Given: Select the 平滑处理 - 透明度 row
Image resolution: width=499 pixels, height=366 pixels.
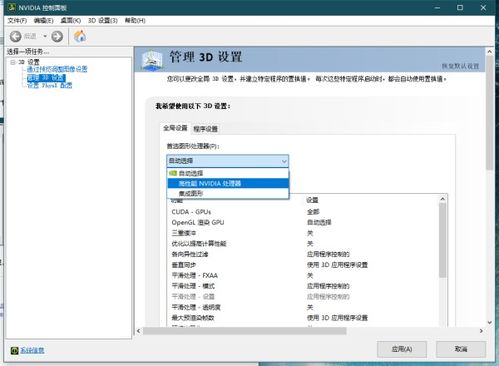Looking at the screenshot, I should point(303,307).
